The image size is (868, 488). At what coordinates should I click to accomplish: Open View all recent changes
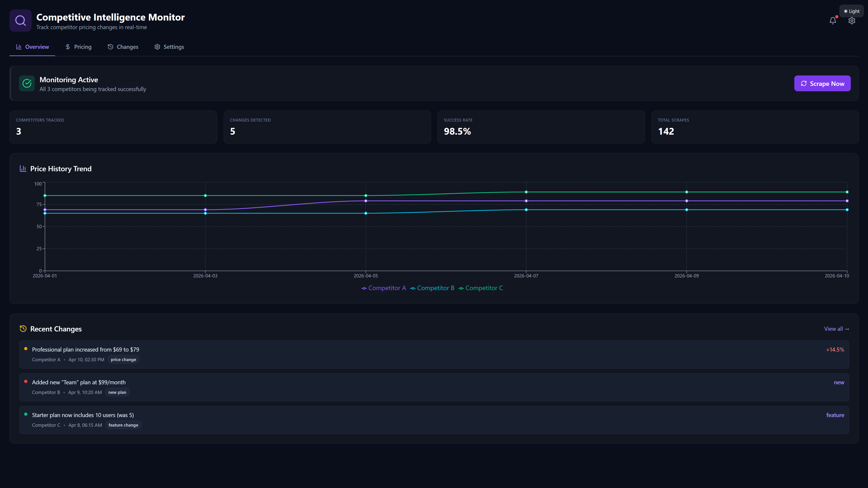pos(836,329)
